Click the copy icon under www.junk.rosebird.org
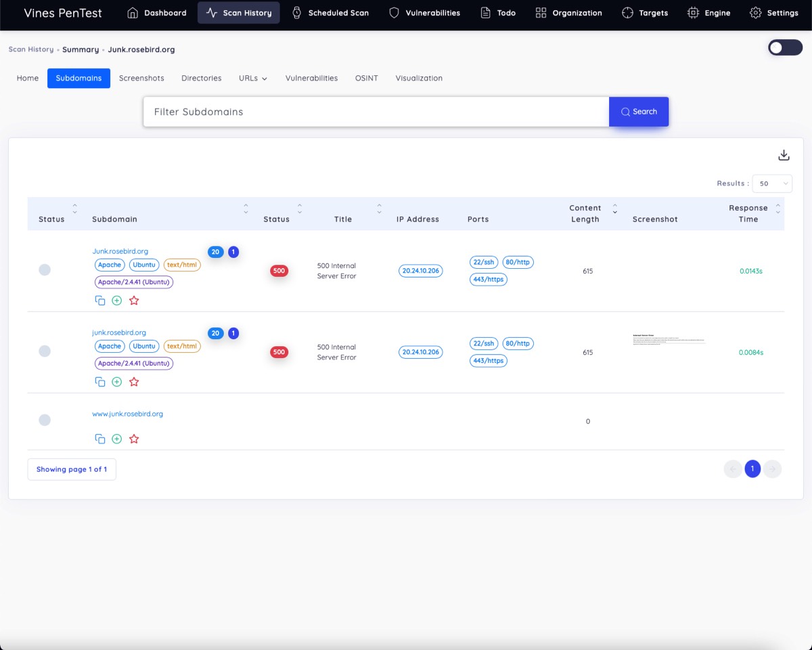The height and width of the screenshot is (650, 812). (99, 439)
